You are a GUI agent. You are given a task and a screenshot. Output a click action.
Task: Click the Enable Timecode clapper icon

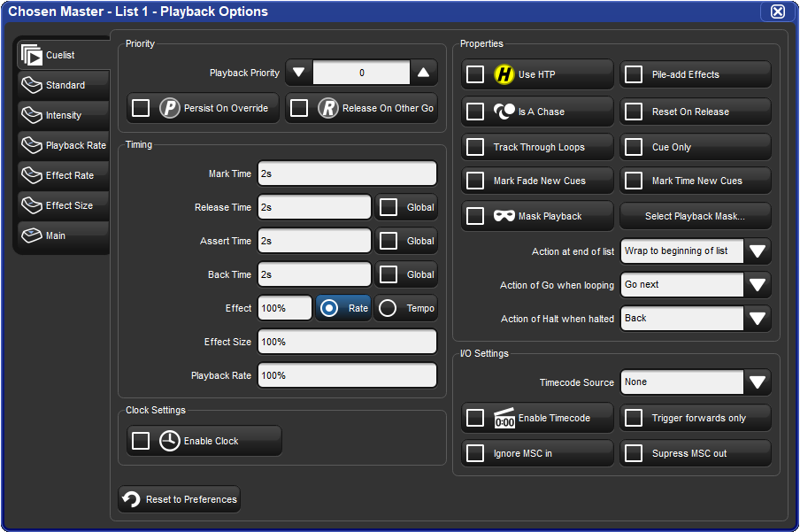pos(504,418)
